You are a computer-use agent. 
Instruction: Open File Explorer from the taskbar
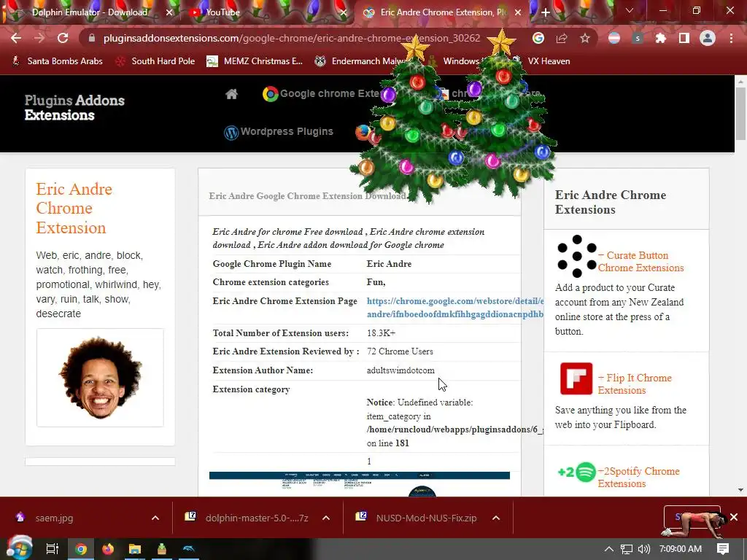coord(135,549)
